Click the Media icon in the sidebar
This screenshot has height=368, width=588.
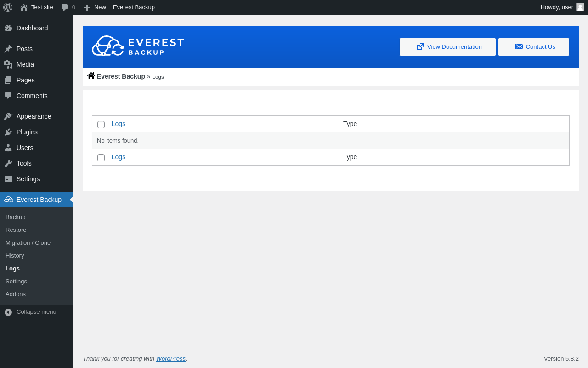[8, 64]
